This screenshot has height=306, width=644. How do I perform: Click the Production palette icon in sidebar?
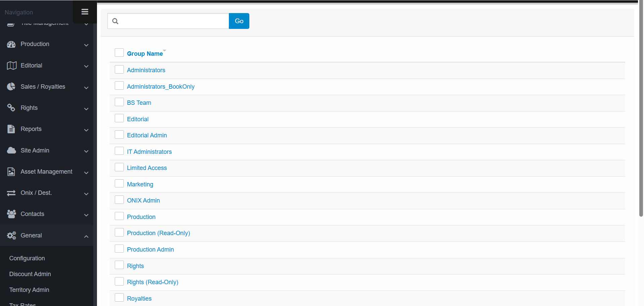[11, 44]
